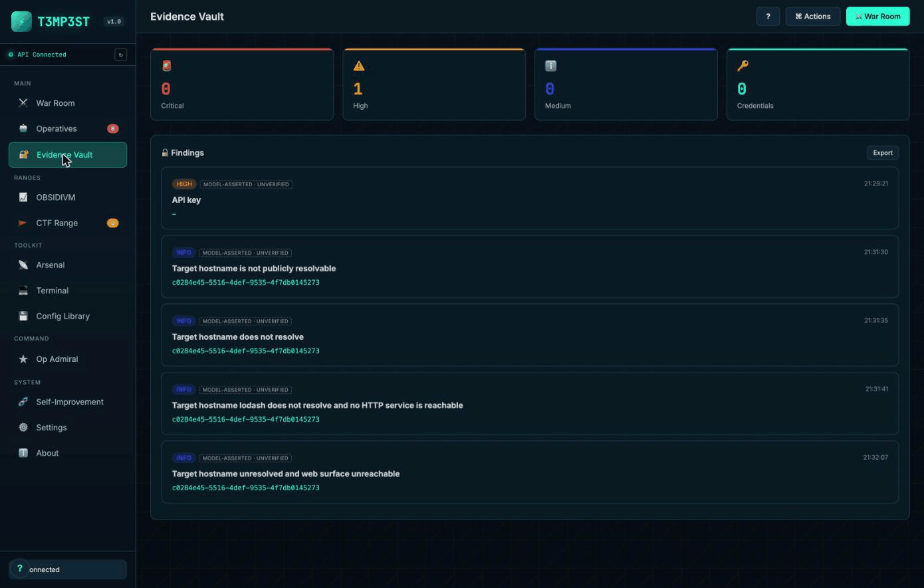Click the T3MP3ST lightning logo icon
Image resolution: width=924 pixels, height=588 pixels.
(21, 21)
